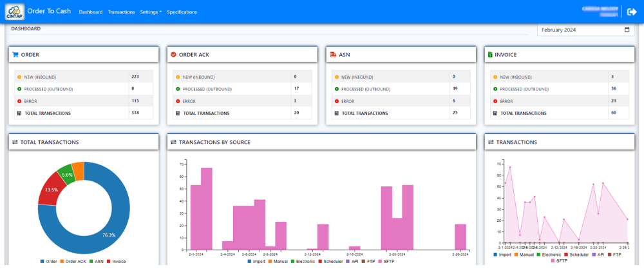The width and height of the screenshot is (644, 276).
Task: Toggle the Order ACK legend item in donut chart
Action: [x=72, y=261]
